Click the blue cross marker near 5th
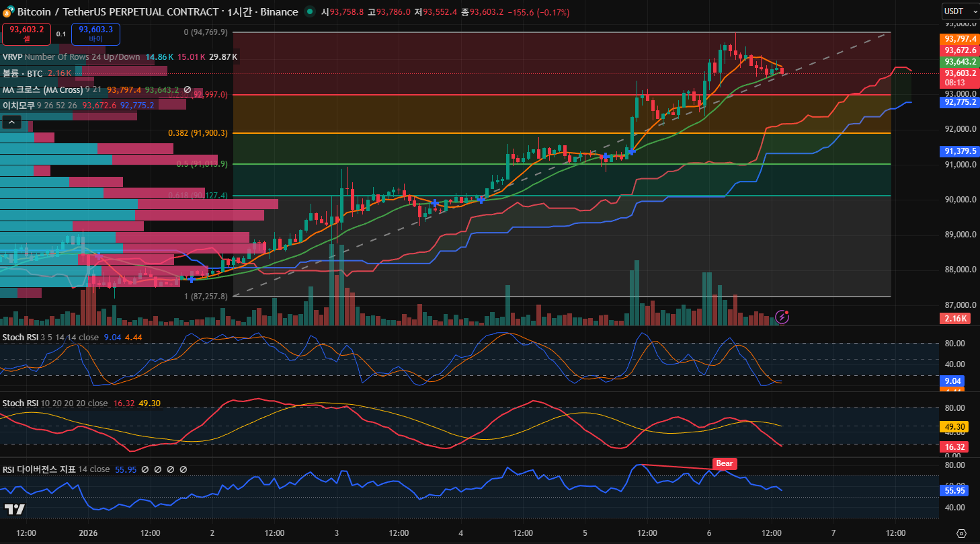Image resolution: width=980 pixels, height=544 pixels. click(606, 157)
